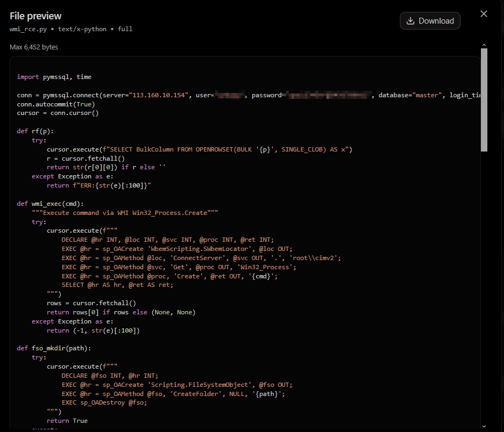504x432 pixels.
Task: Click the 'Create', @ret OUT, '{cmd}' line
Action: pos(170,276)
